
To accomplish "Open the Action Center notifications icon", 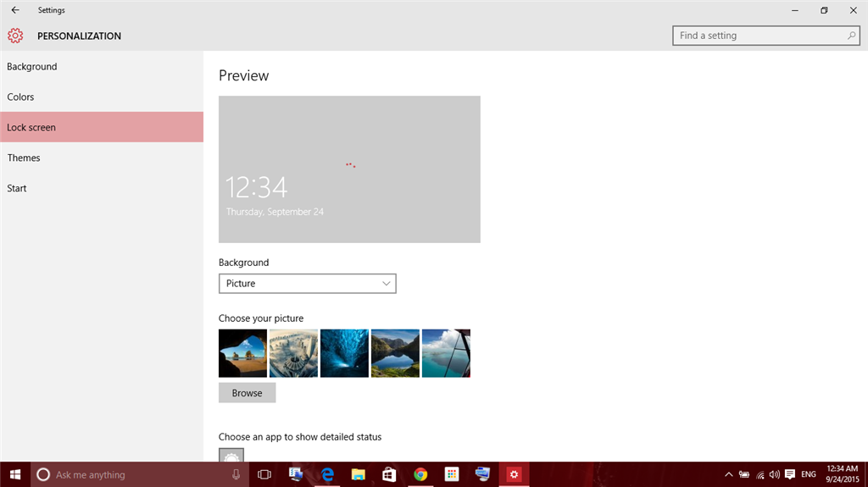I will pyautogui.click(x=790, y=474).
